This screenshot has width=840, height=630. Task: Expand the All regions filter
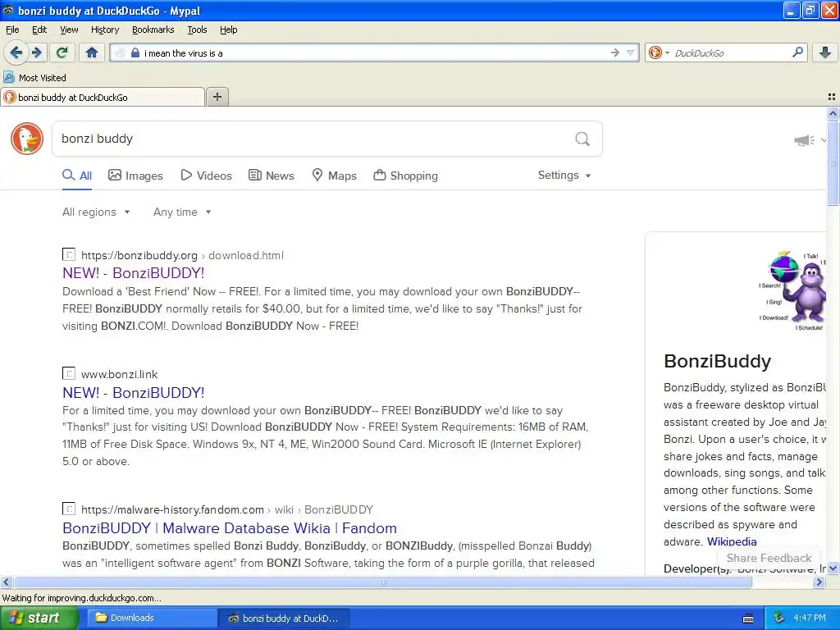[x=97, y=212]
